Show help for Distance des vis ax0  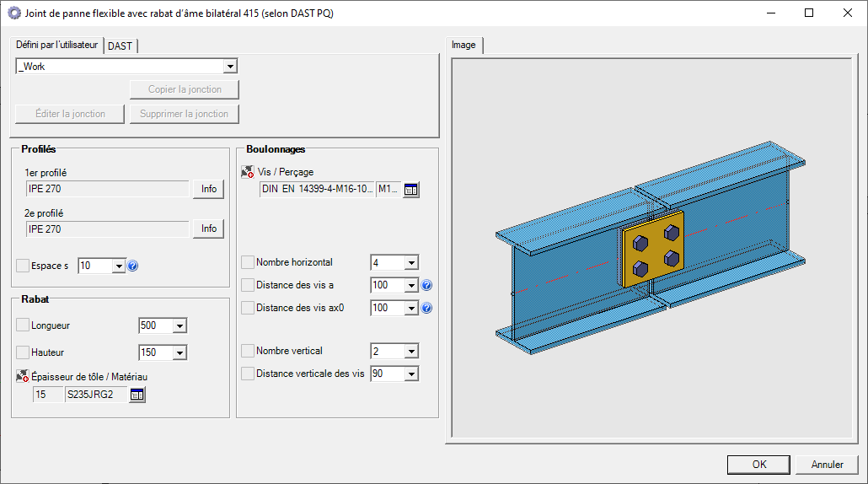[x=426, y=309]
